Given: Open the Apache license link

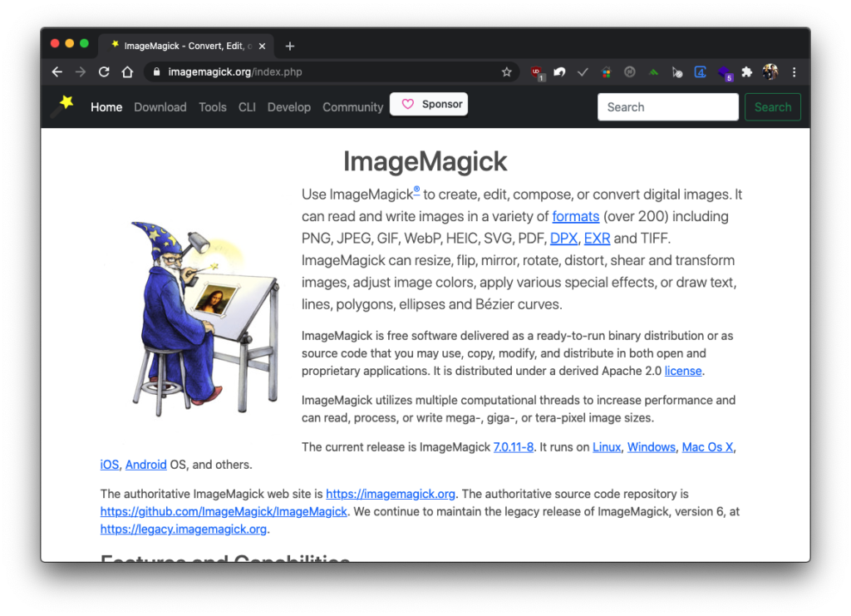Looking at the screenshot, I should (x=683, y=371).
